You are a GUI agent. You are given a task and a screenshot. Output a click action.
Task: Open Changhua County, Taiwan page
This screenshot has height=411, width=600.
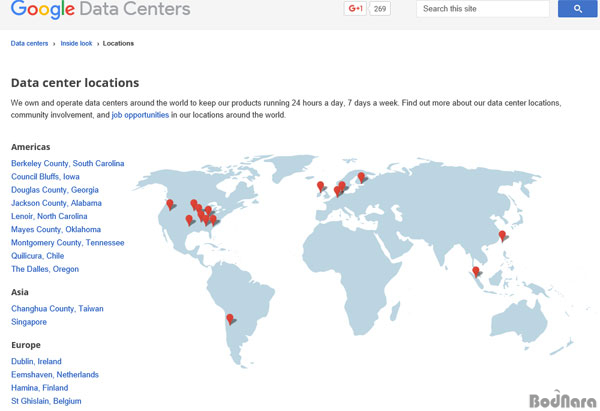coord(57,308)
